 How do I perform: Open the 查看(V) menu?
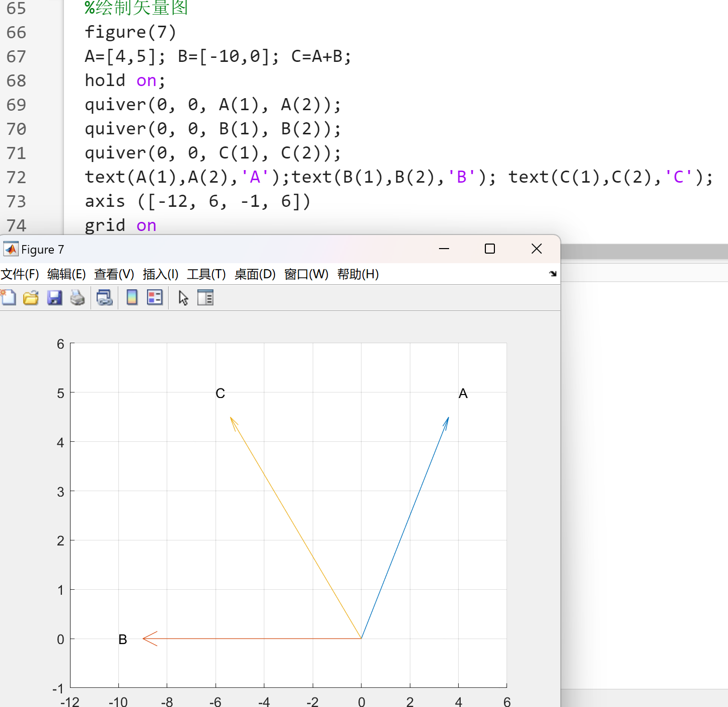[x=114, y=274]
